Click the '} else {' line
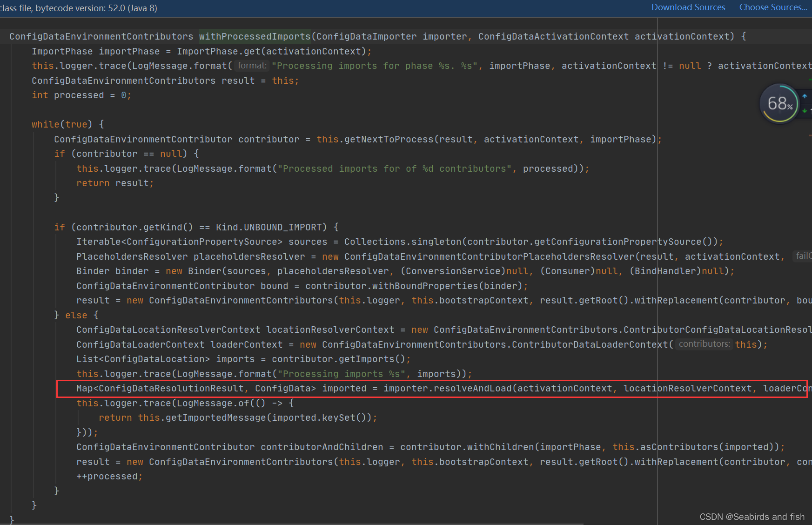812x525 pixels. click(76, 315)
